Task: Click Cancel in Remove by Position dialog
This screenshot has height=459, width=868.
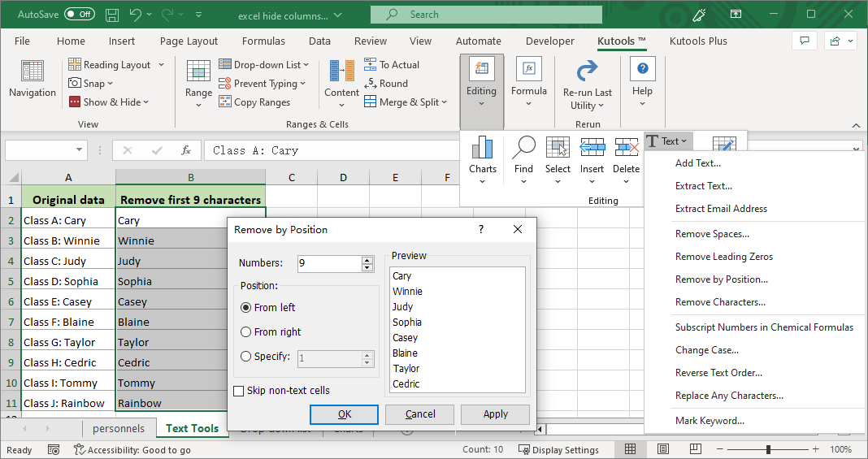Action: pos(419,414)
